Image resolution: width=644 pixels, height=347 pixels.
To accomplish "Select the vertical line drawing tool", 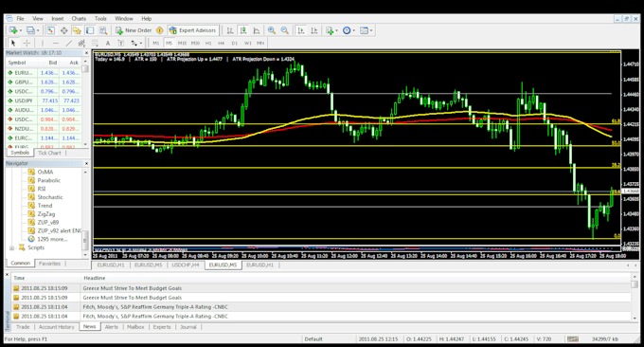I will click(43, 43).
